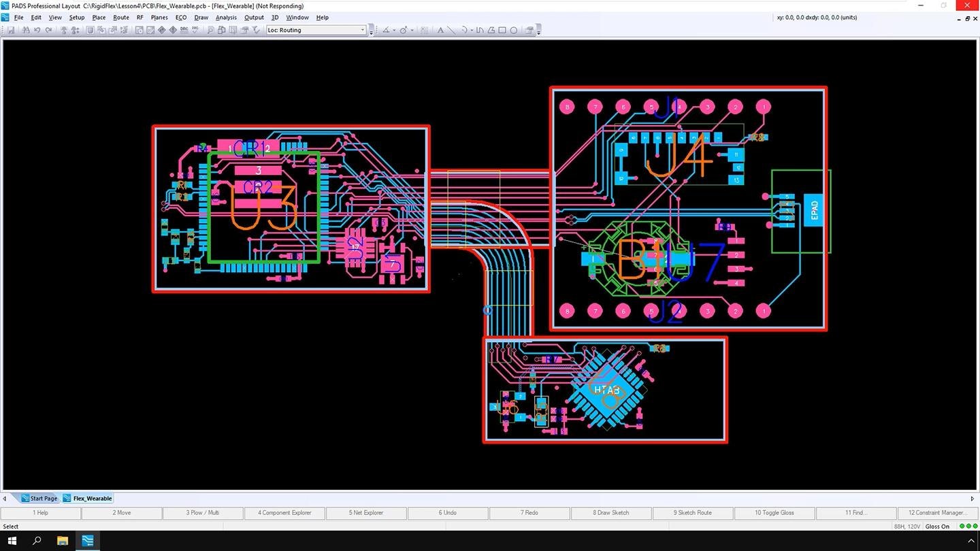Screen dimensions: 980x551
Task: Select the Text tool in the drawing toolbar
Action: (441, 30)
